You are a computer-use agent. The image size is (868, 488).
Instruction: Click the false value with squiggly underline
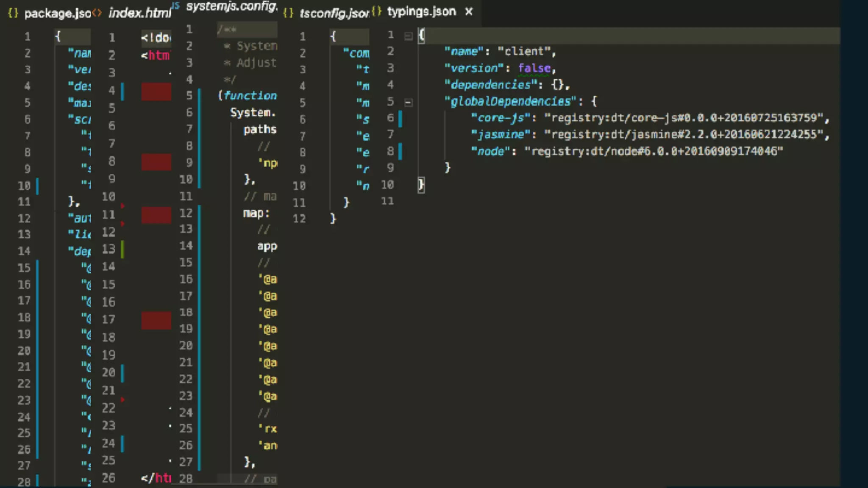534,68
